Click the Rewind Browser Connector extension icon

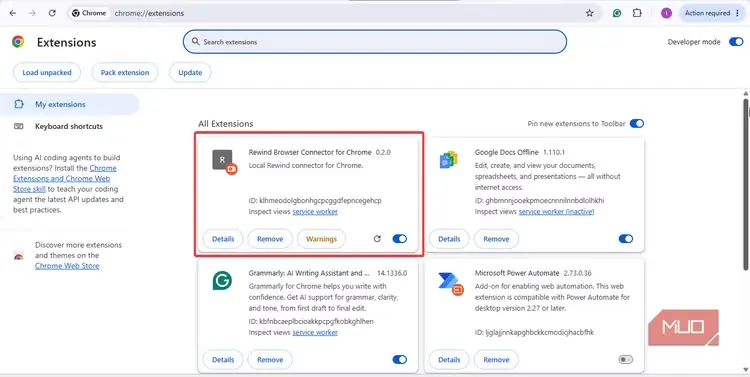(x=224, y=162)
